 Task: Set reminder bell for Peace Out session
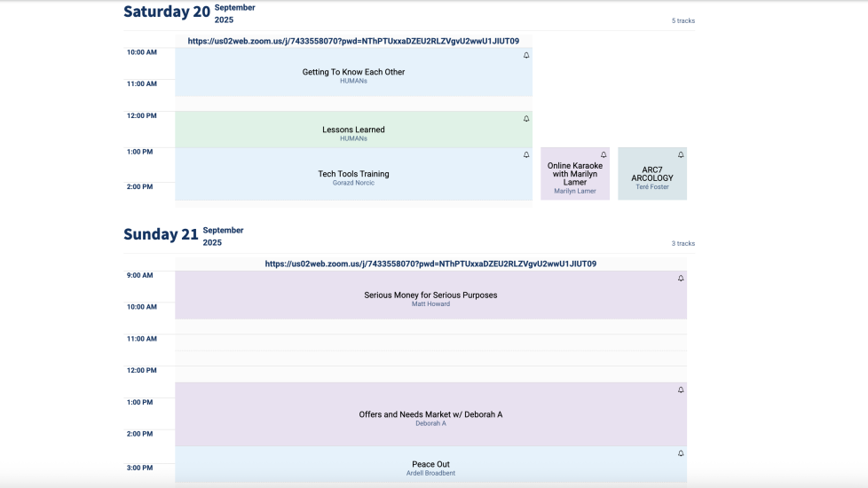click(681, 453)
